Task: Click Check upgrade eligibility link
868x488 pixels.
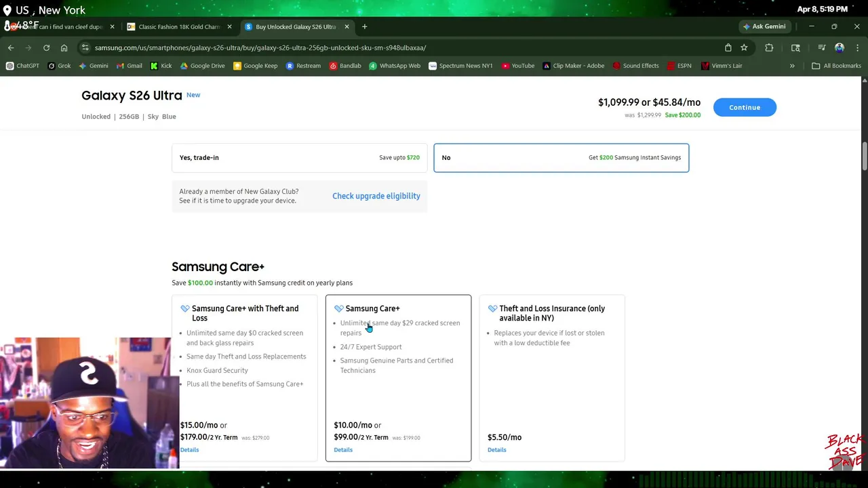Action: click(x=376, y=196)
